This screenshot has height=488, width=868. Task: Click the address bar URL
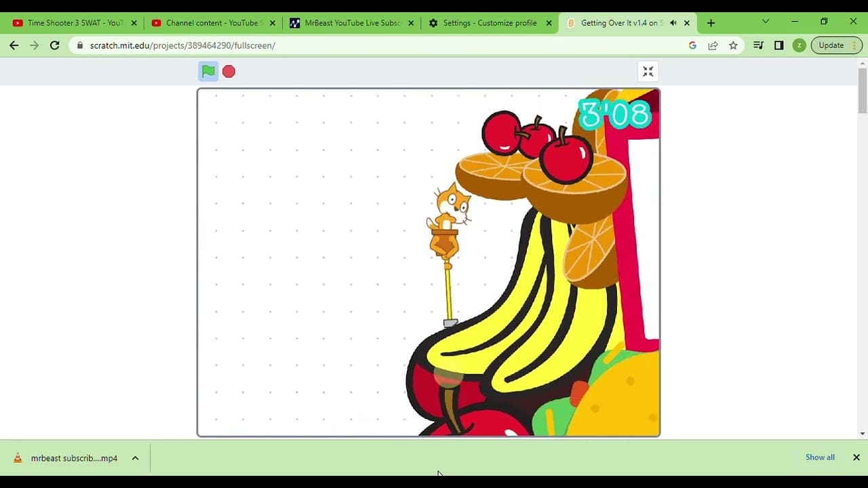(x=182, y=45)
